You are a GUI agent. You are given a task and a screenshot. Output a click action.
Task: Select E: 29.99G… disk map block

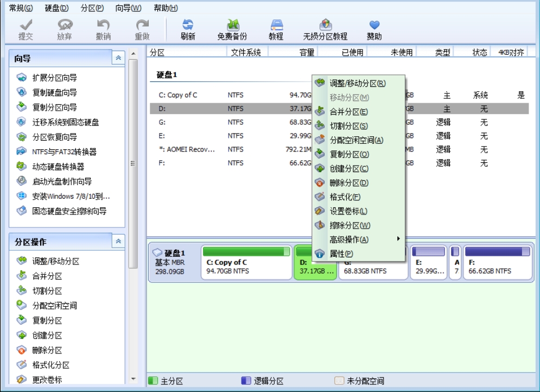(x=429, y=262)
